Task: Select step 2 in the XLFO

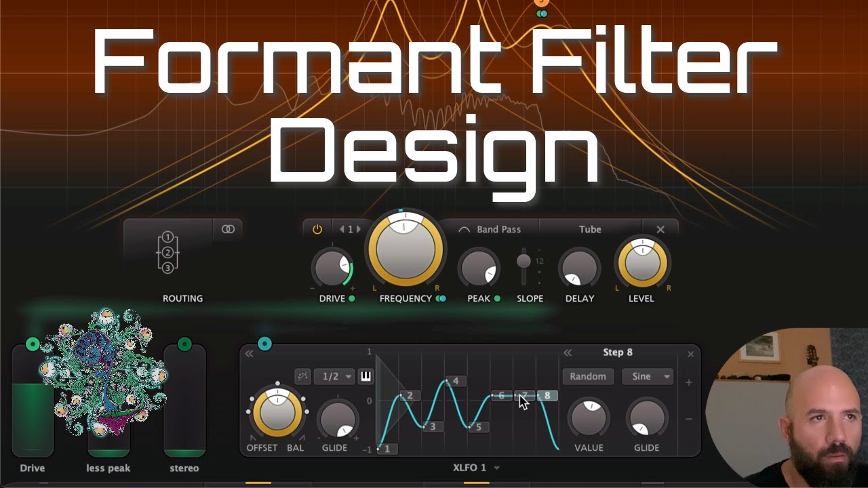Action: click(410, 396)
